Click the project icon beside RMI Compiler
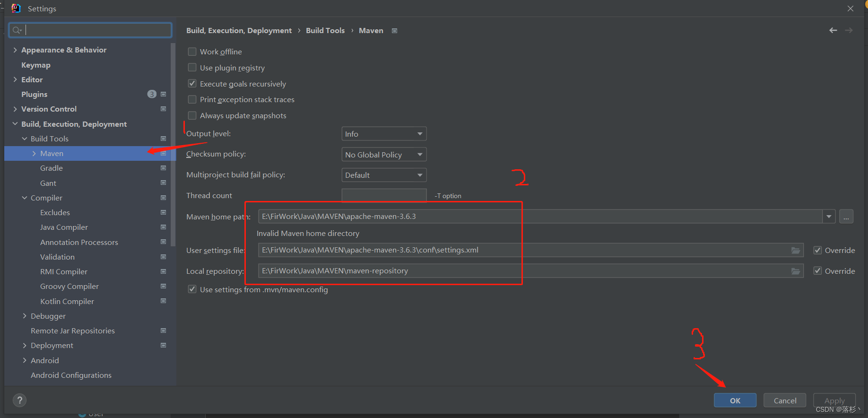This screenshot has height=418, width=868. tap(163, 271)
